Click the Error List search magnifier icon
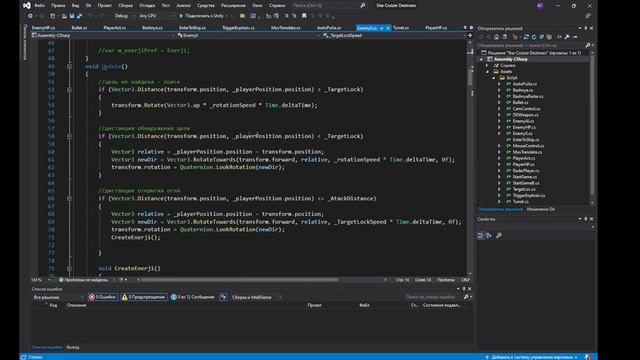This screenshot has width=640, height=360. click(466, 297)
